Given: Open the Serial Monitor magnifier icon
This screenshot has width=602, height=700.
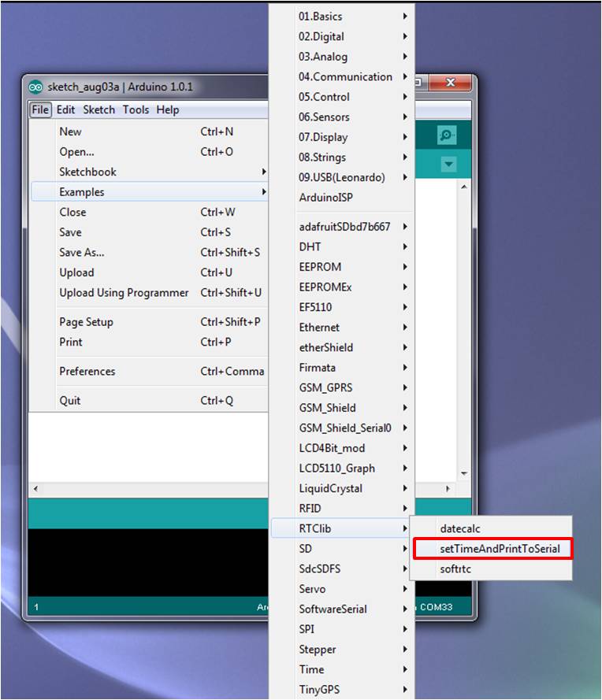Looking at the screenshot, I should (447, 135).
